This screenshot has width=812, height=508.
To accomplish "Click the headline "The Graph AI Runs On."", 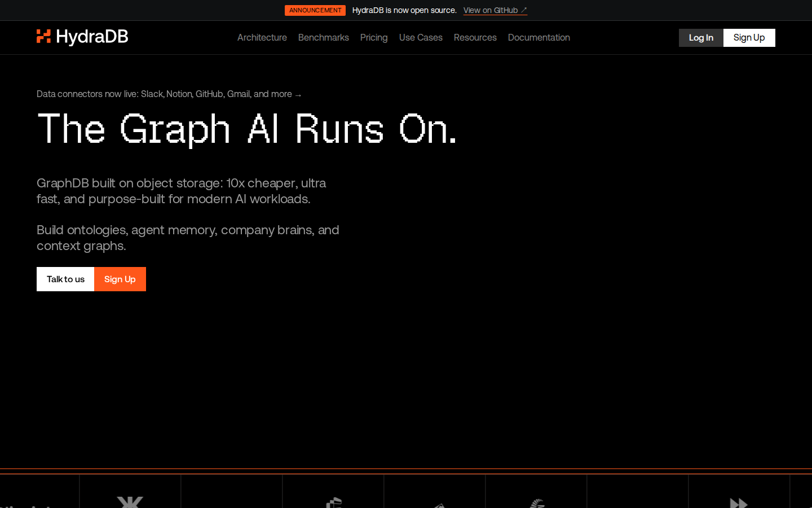I will coord(246,129).
